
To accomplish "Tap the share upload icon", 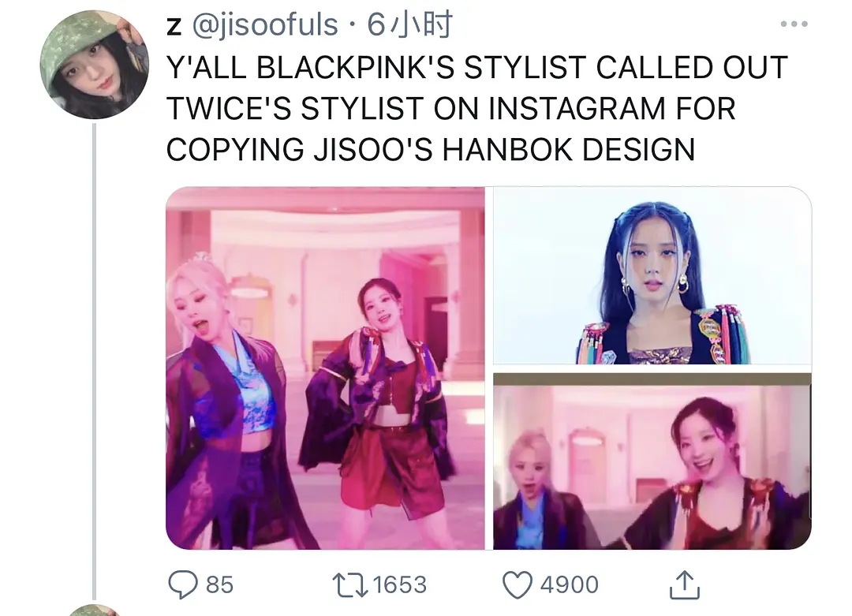I will point(685,584).
